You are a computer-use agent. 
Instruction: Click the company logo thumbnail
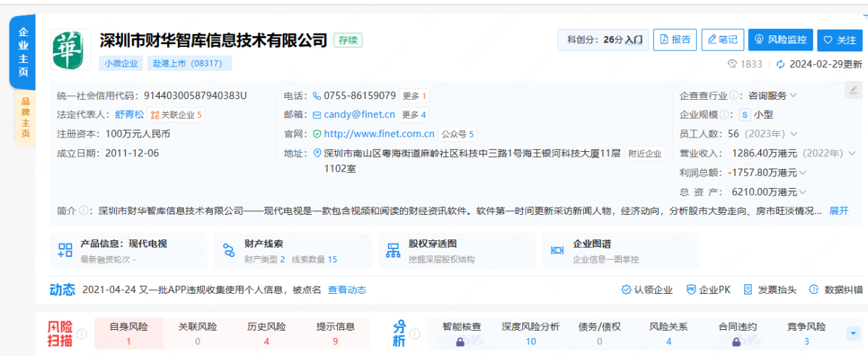coord(71,50)
